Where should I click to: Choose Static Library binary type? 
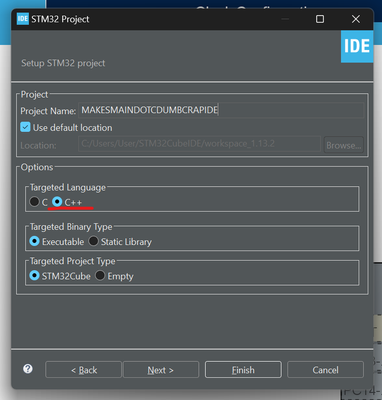[93, 241]
